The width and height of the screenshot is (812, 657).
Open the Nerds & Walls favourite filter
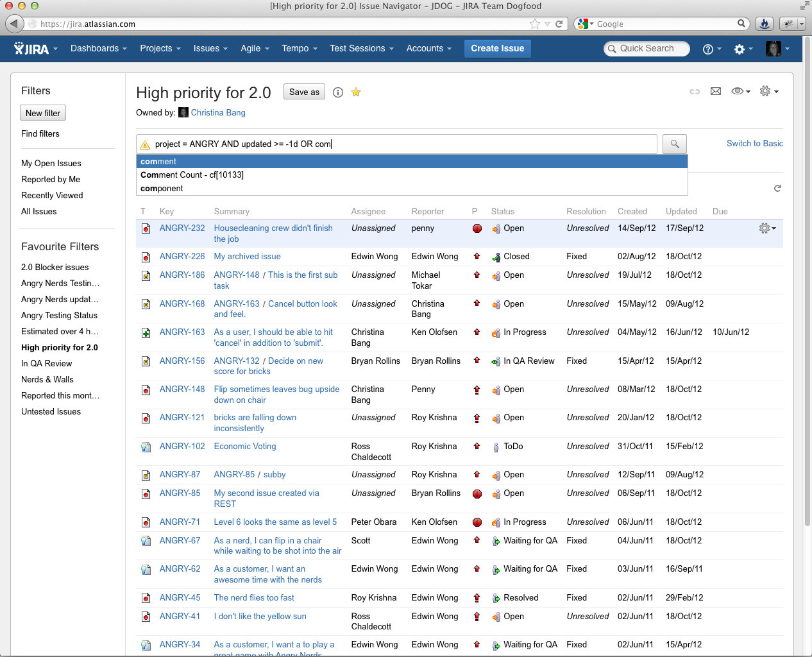tap(47, 380)
